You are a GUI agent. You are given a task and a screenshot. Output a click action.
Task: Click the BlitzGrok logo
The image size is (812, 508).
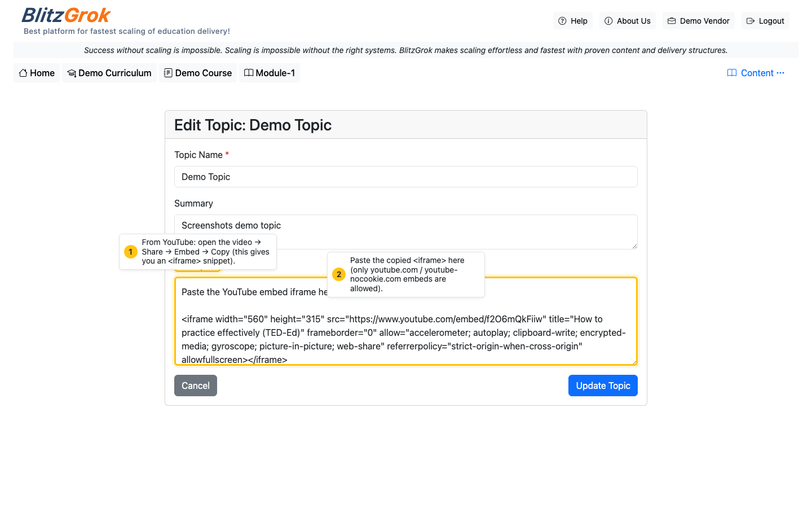(x=65, y=15)
